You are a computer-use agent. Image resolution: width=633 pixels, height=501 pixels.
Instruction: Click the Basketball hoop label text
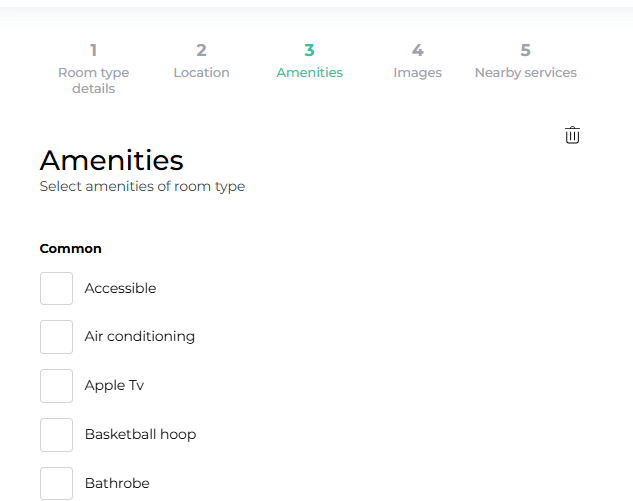click(x=140, y=435)
